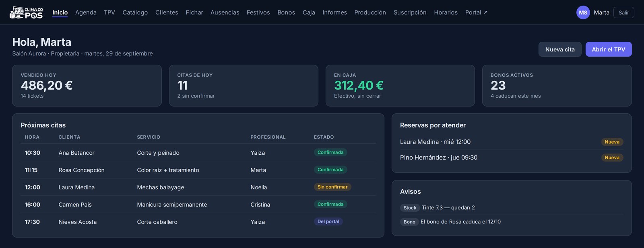Image resolution: width=644 pixels, height=248 pixels.
Task: Click the Profesional column header
Action: coord(268,137)
